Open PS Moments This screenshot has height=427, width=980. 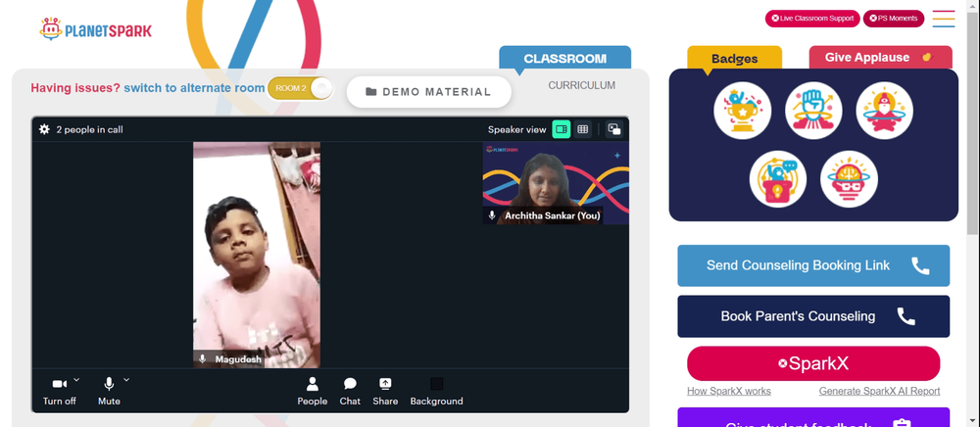pyautogui.click(x=894, y=18)
